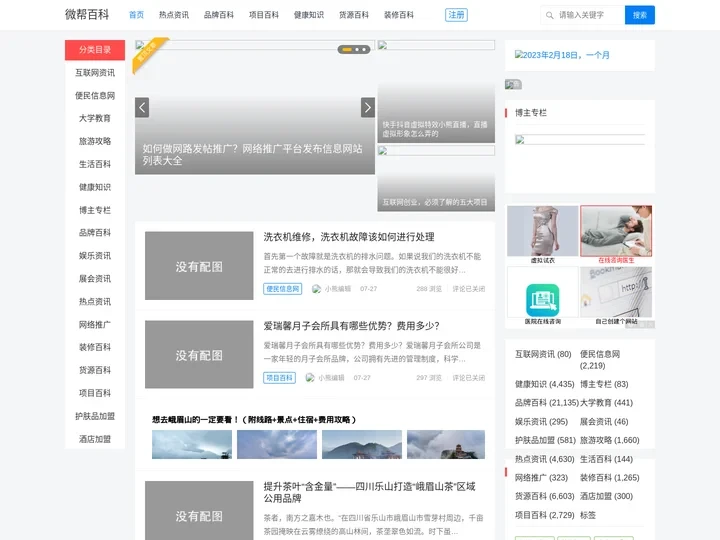Click the search magnifier icon
The width and height of the screenshot is (720, 540).
pos(549,15)
